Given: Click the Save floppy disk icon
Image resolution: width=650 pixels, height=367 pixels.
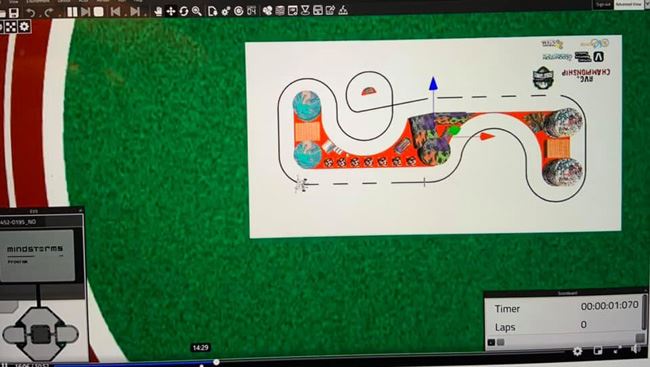Looking at the screenshot, I should pos(14,12).
